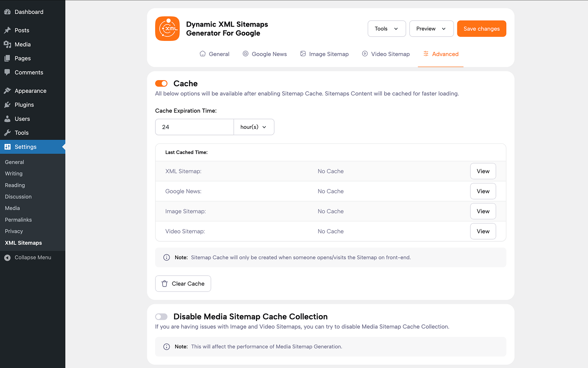Open the hour(s) unit dropdown
The height and width of the screenshot is (368, 588).
[254, 127]
